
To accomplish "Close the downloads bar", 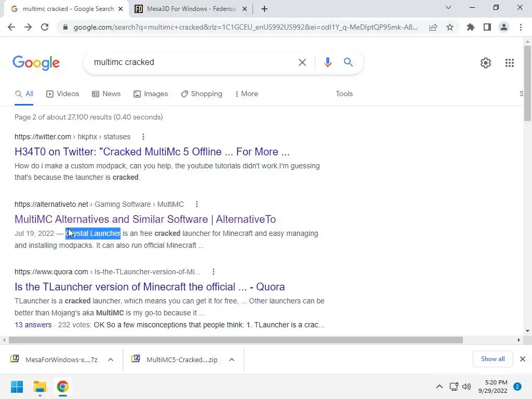I will coord(523,359).
